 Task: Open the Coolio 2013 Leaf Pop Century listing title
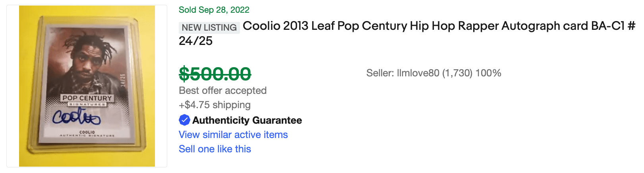407,33
